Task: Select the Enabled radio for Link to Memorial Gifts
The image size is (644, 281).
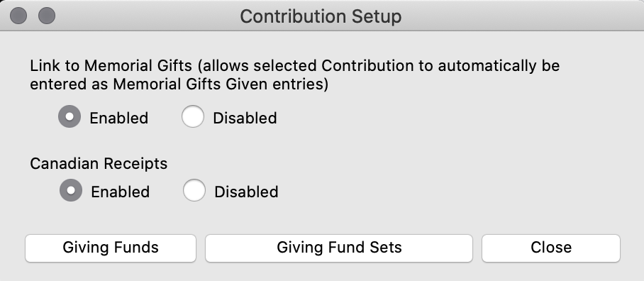Action: [x=70, y=116]
